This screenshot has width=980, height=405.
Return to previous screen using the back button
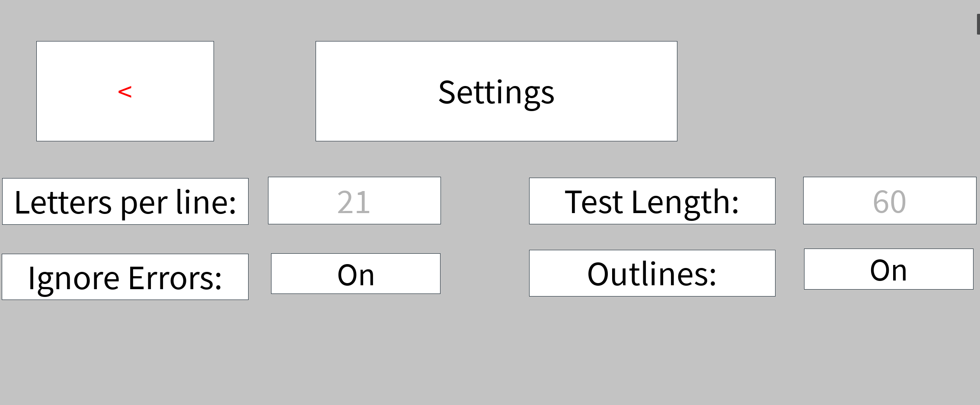click(125, 91)
